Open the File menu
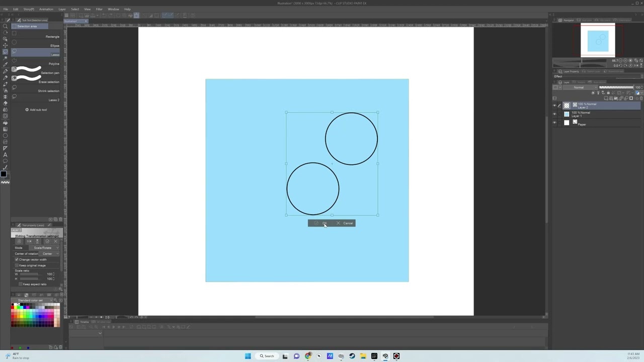Image resolution: width=644 pixels, height=362 pixels. click(6, 9)
